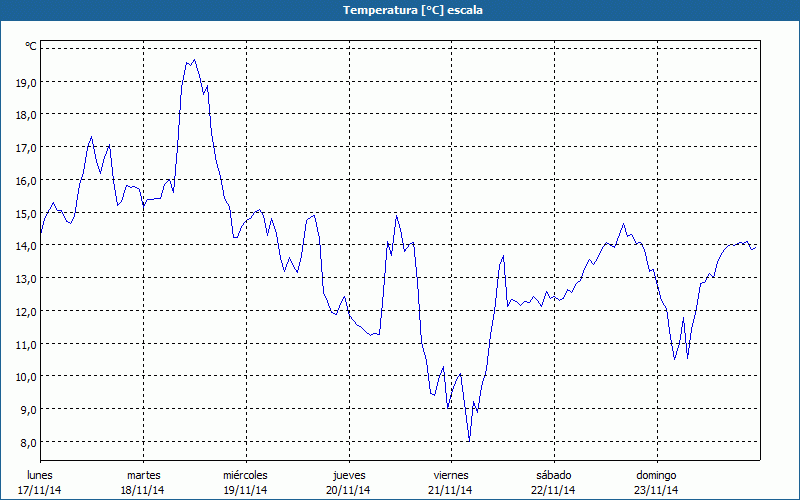Click the "lunes" day label
This screenshot has height=500, width=800.
(x=40, y=475)
